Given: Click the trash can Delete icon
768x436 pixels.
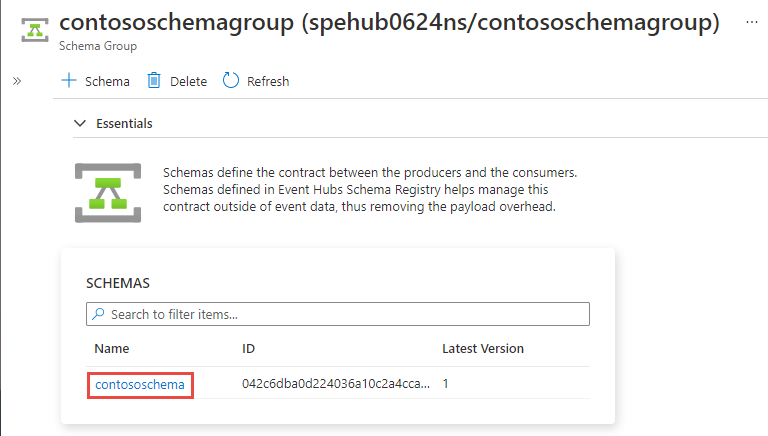Looking at the screenshot, I should 154,80.
